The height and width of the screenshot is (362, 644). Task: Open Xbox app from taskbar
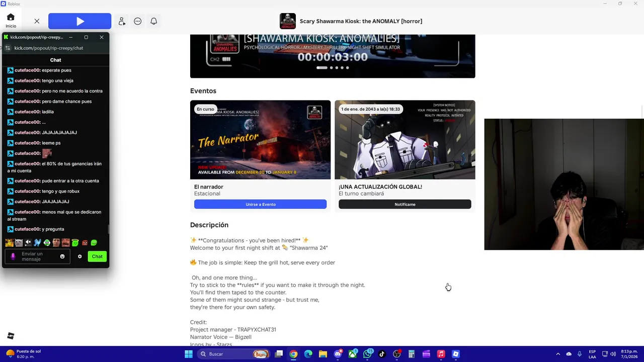click(352, 354)
